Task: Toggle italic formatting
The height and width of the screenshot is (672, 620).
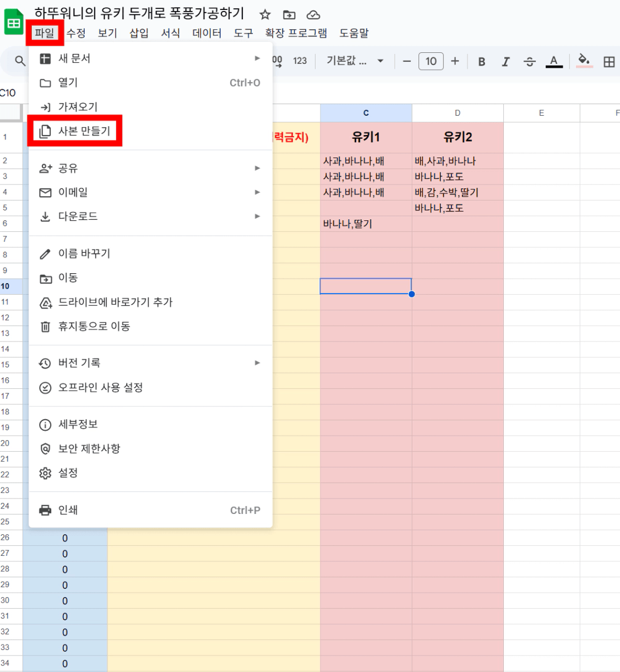Action: tap(505, 62)
